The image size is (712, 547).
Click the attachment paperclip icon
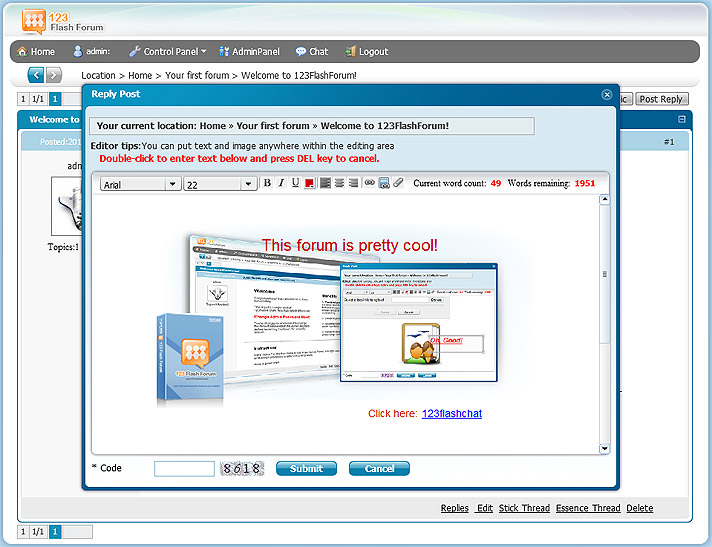(x=397, y=183)
